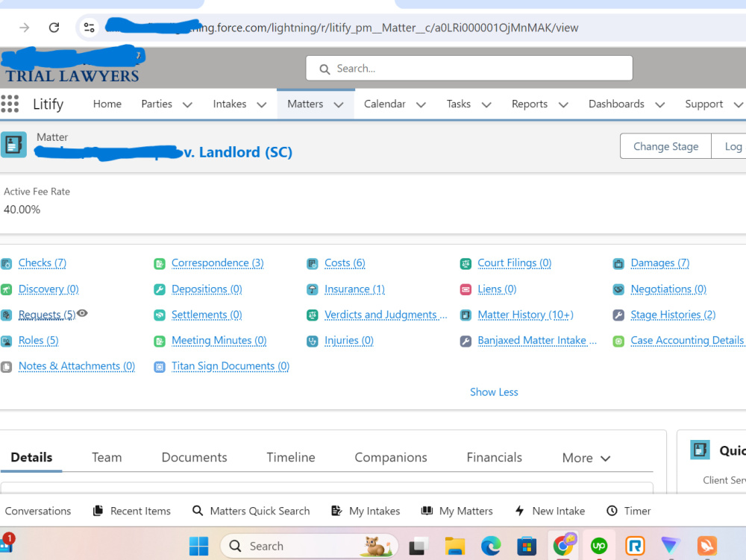The height and width of the screenshot is (560, 746).
Task: Open the Upwork app in taskbar
Action: pos(598,546)
